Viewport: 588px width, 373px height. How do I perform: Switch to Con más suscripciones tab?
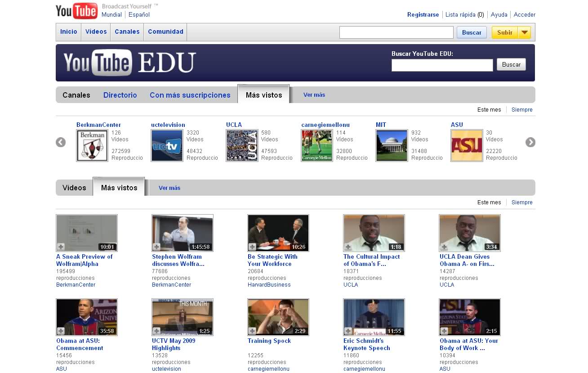point(190,95)
